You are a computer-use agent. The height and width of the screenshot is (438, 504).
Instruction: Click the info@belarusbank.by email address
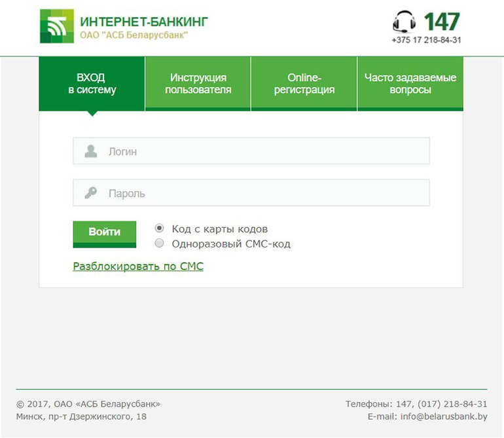coord(444,416)
